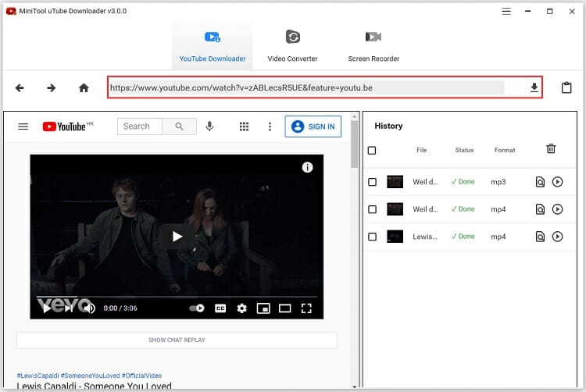Open the #OfficialVideo hashtag link
Screen dimensions: 586x392
click(x=141, y=376)
